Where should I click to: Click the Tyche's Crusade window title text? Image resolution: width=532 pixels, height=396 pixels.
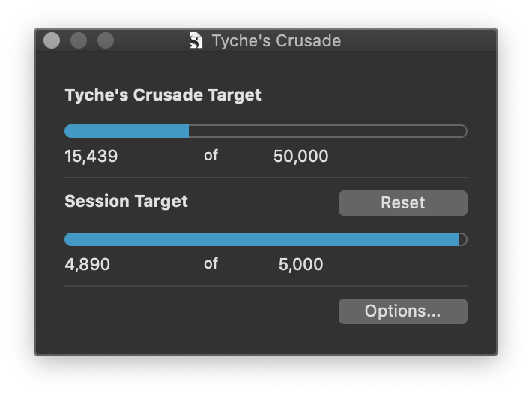(x=276, y=40)
